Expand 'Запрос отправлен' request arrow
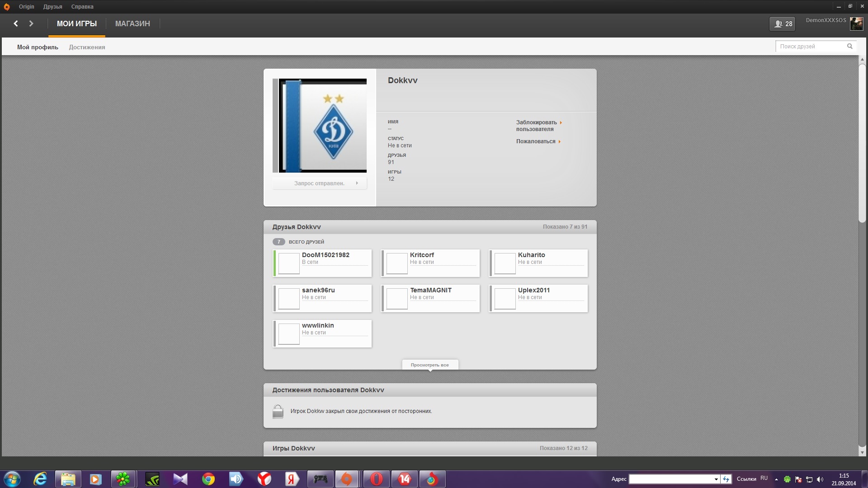 tap(357, 183)
